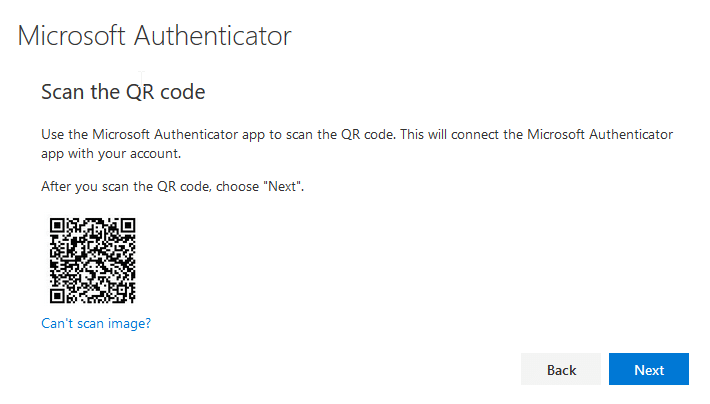The width and height of the screenshot is (710, 404).
Task: Click the sentence beginning "This will connect"
Action: [537, 135]
